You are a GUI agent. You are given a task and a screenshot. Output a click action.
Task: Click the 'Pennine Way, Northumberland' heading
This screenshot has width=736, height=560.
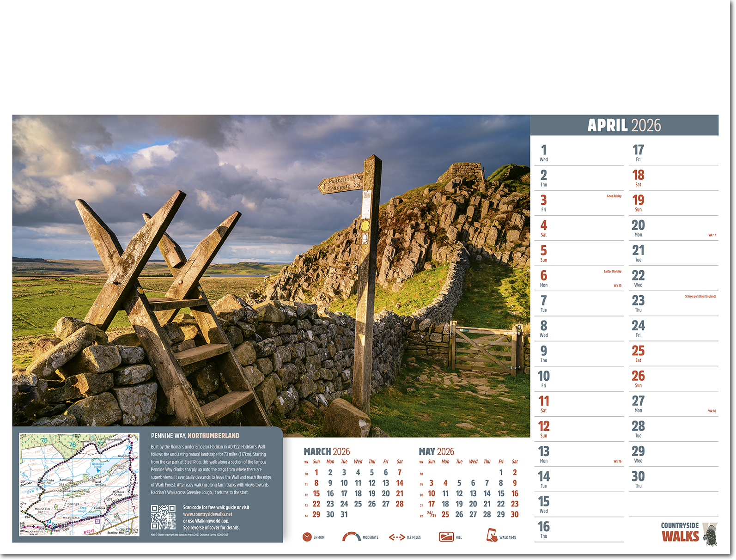tap(195, 436)
